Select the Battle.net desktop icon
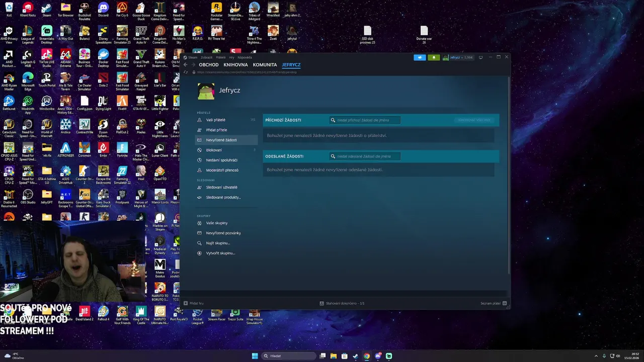The image size is (644, 362). tap(9, 103)
